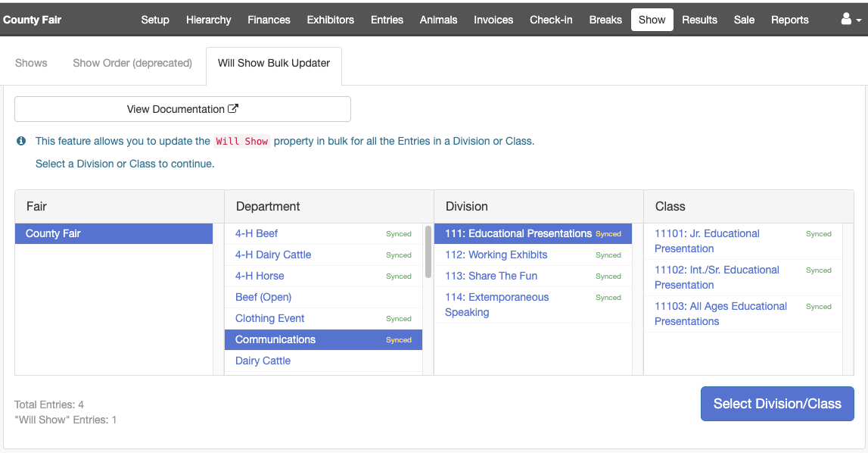Select division 114: Extemporaneous Speaking
The image size is (868, 453).
(x=496, y=305)
